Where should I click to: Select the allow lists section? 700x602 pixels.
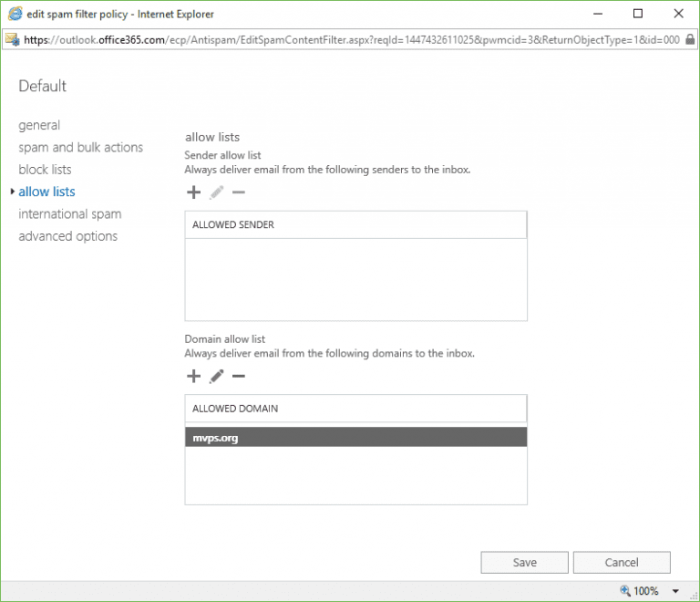click(46, 192)
